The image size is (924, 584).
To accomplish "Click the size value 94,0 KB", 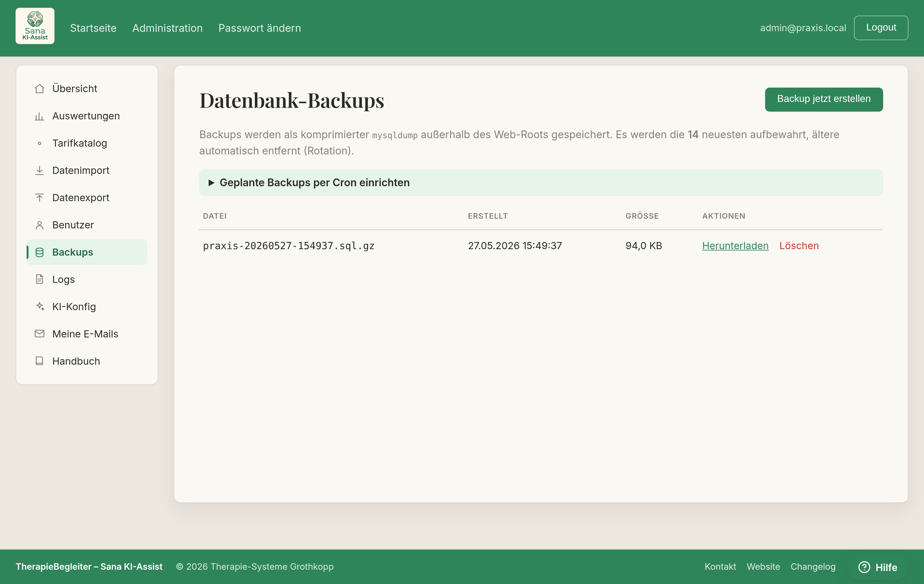I will [x=644, y=246].
